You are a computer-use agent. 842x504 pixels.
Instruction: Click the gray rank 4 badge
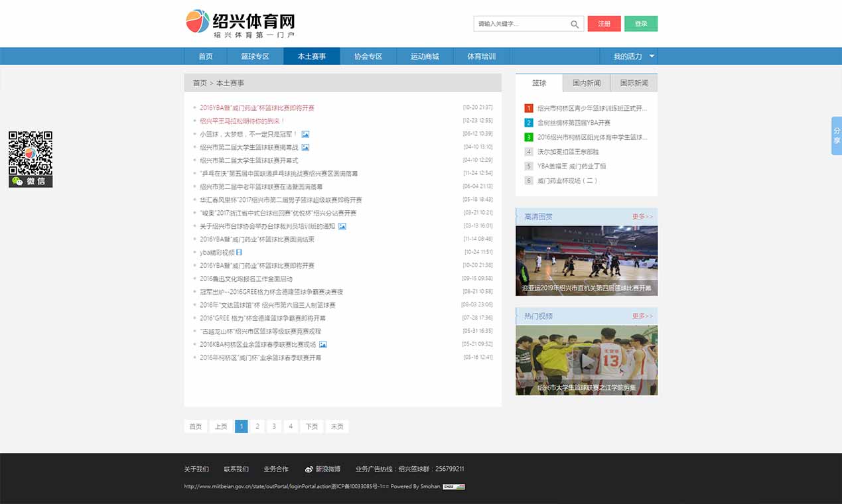529,152
